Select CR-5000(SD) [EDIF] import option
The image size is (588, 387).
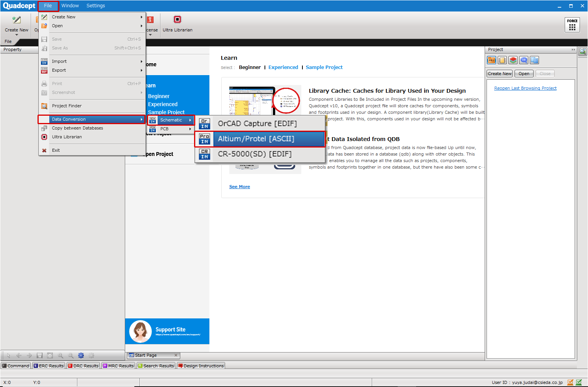pyautogui.click(x=260, y=154)
